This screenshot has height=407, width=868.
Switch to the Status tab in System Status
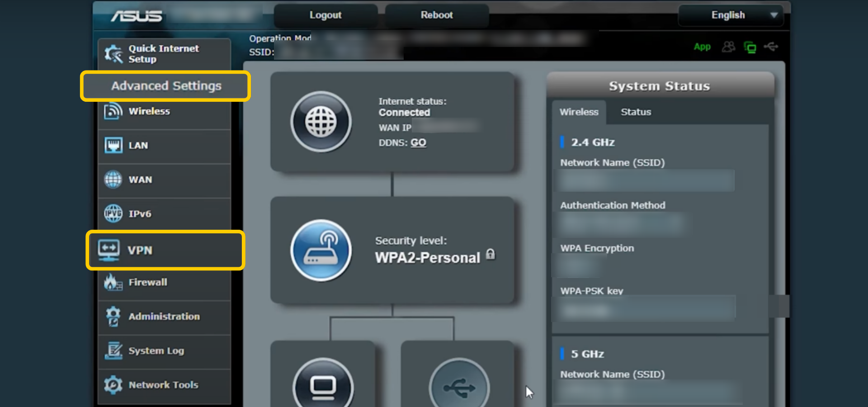pos(635,112)
